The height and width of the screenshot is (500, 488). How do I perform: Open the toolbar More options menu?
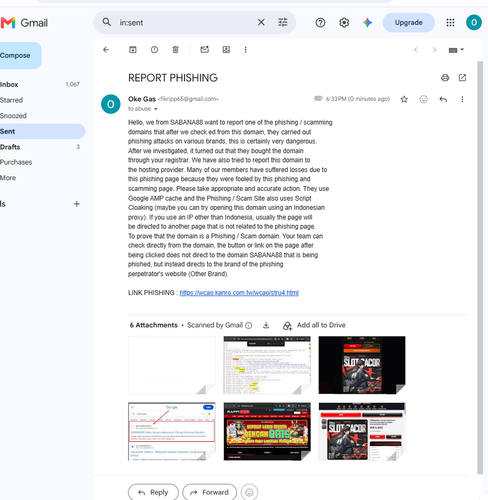[245, 50]
